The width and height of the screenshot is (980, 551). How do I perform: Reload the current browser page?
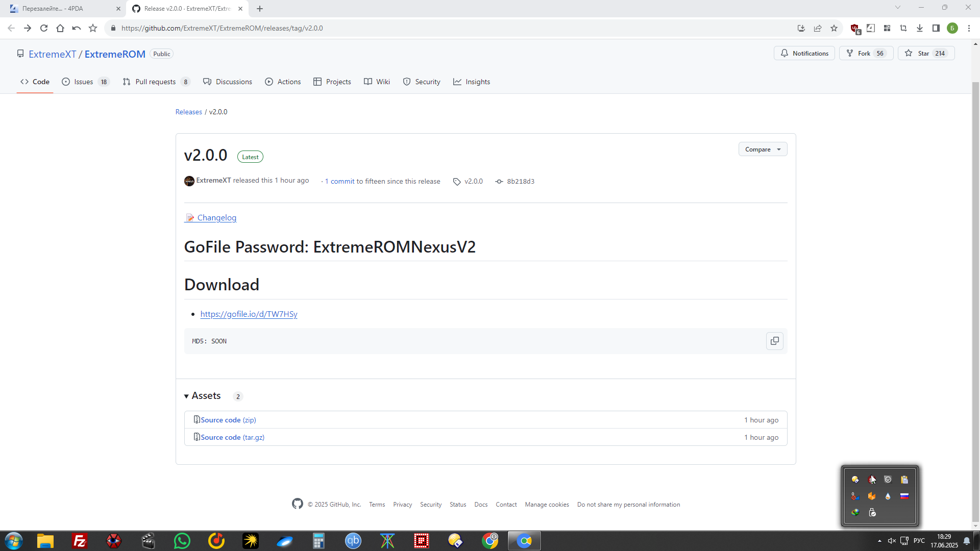pos(44,28)
